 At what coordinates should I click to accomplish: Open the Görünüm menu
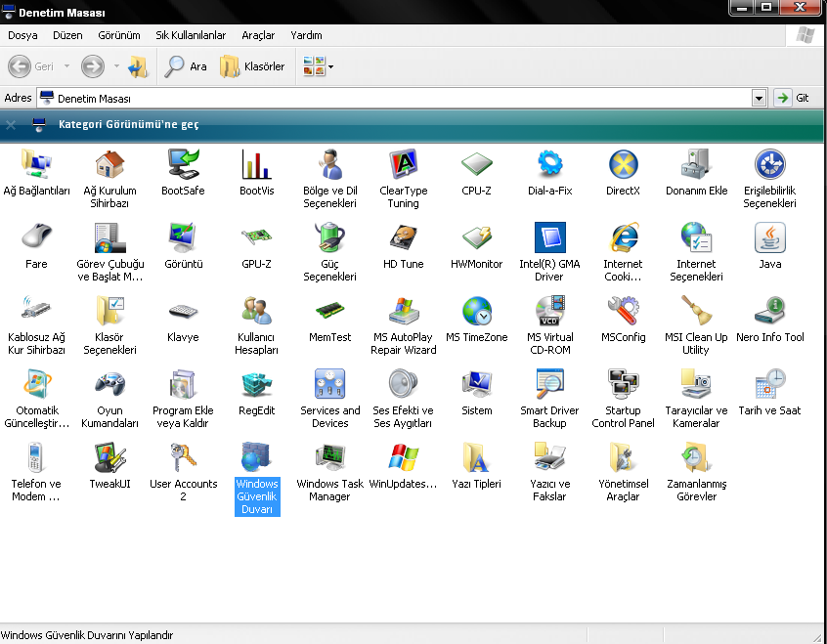119,35
